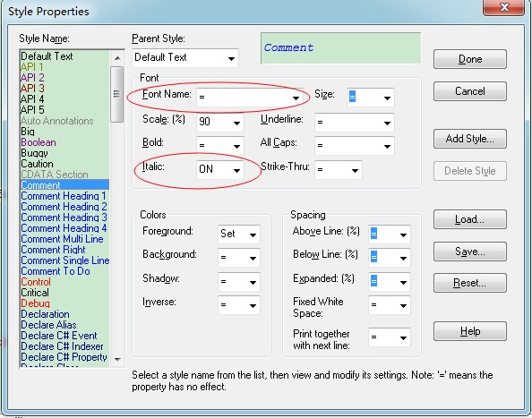532x418 pixels.
Task: Close the Style Properties dialog
Action: coord(504,7)
